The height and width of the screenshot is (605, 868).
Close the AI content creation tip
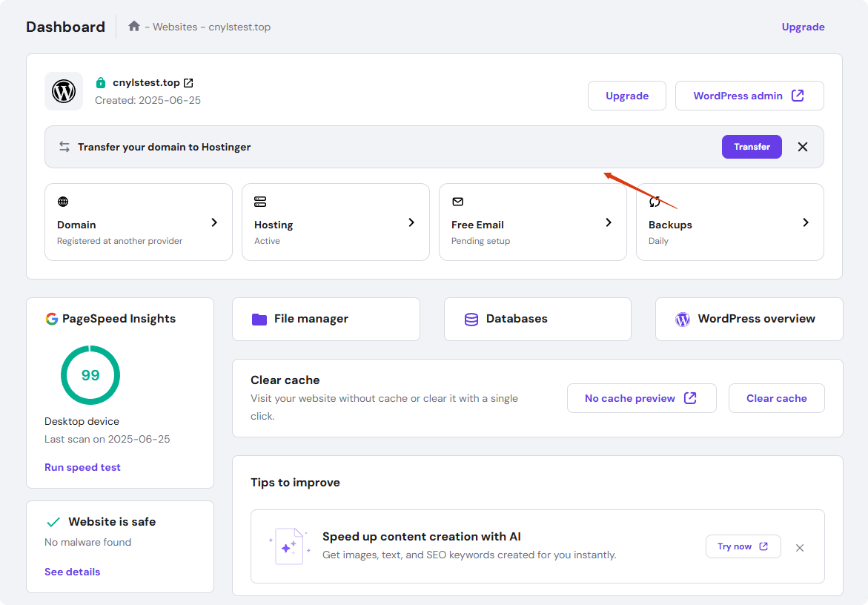[x=800, y=548]
